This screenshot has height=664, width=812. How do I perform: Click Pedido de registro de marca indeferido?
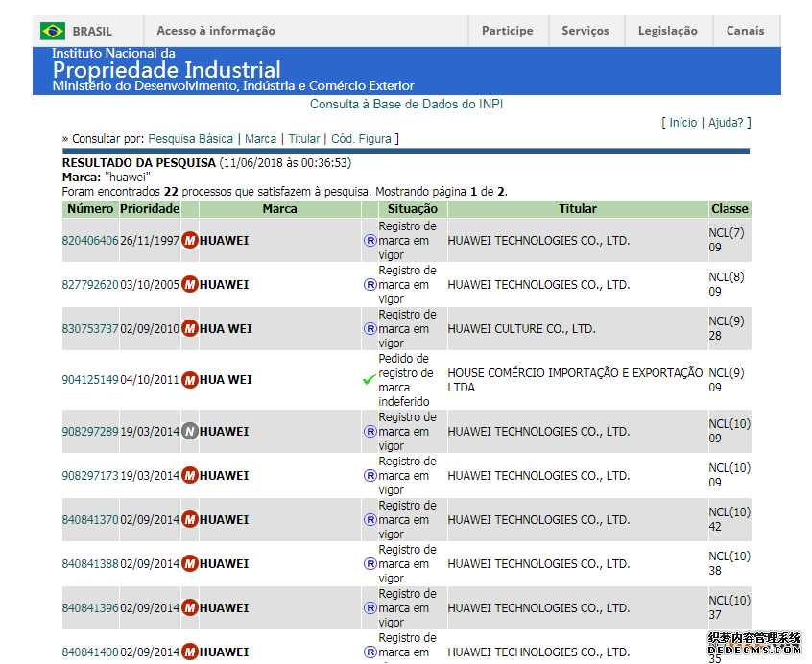405,380
